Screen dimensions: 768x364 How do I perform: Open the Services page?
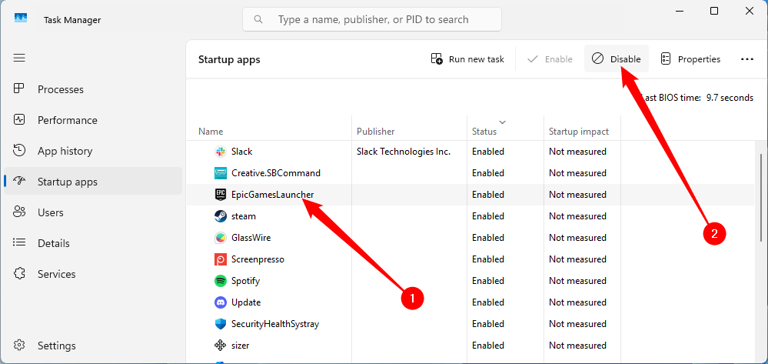pos(93,274)
